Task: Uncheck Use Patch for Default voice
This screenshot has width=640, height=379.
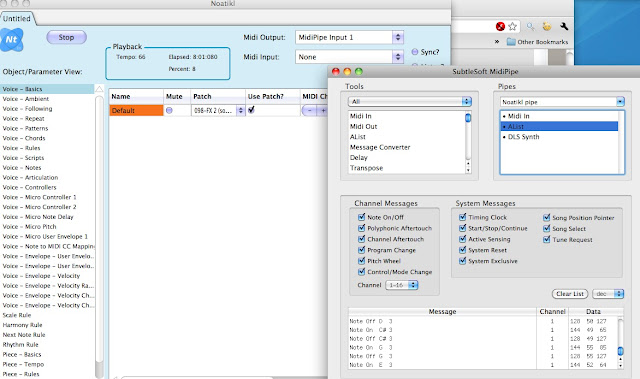Action: click(x=251, y=110)
